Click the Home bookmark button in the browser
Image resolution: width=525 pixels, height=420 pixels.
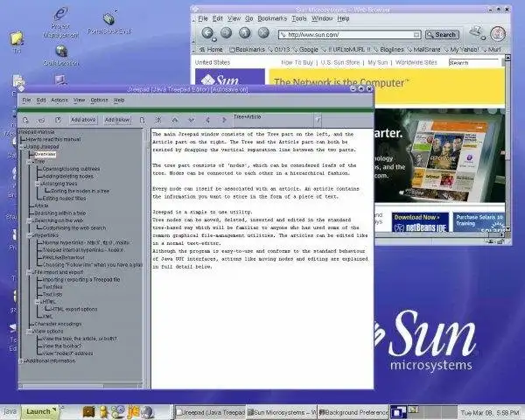pos(211,50)
